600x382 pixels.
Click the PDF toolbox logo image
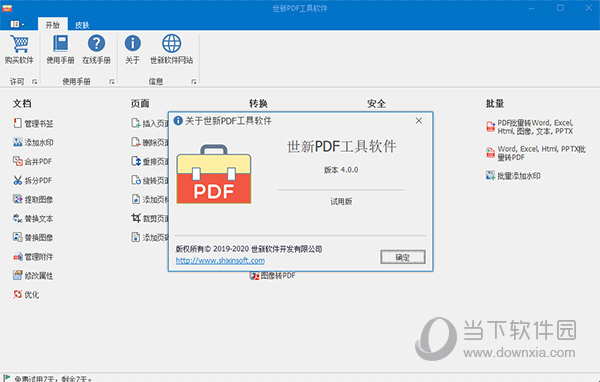tap(214, 174)
